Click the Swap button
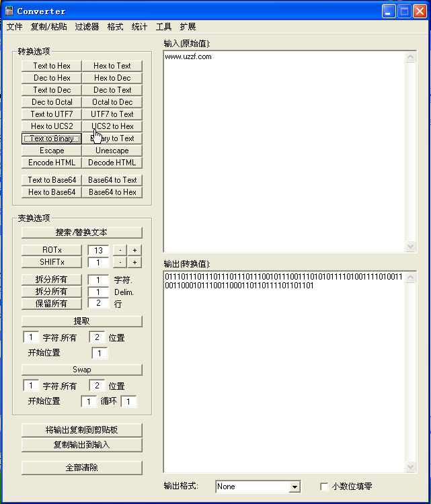 [82, 370]
